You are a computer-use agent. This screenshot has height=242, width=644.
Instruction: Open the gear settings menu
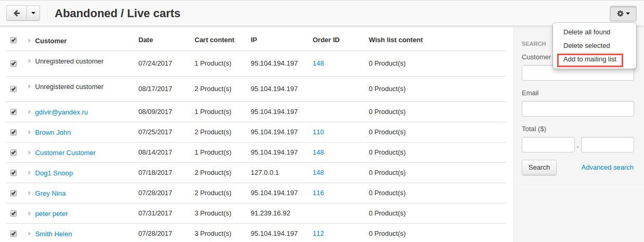coord(623,14)
